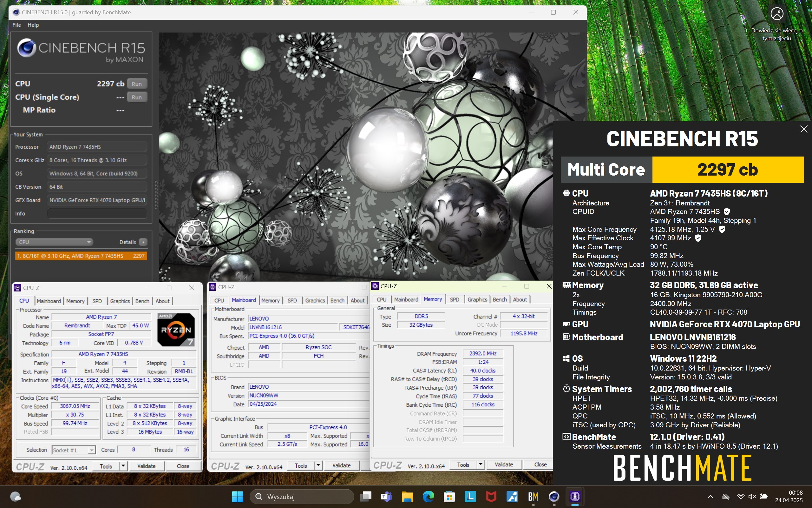The height and width of the screenshot is (508, 812).
Task: Click the cloud sync tray icon
Action: point(726,497)
